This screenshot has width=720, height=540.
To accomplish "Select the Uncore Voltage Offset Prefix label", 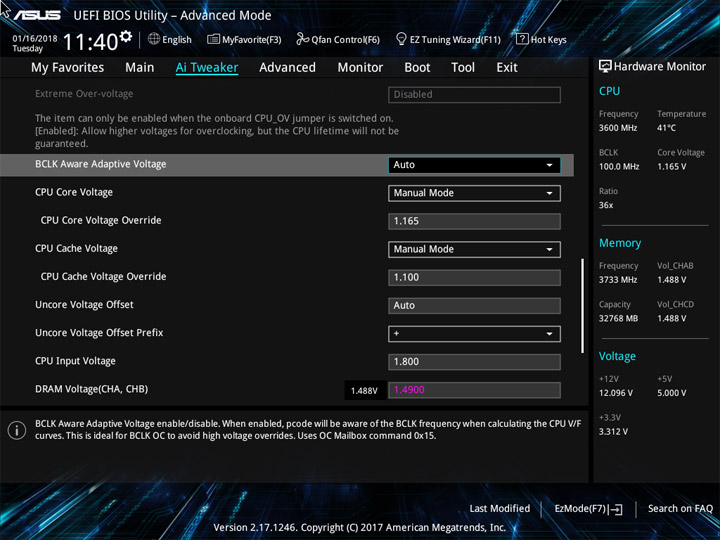I will point(99,332).
